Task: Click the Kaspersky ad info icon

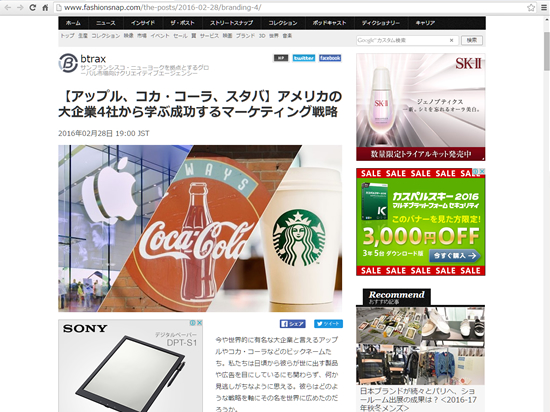Action: coord(475,171)
